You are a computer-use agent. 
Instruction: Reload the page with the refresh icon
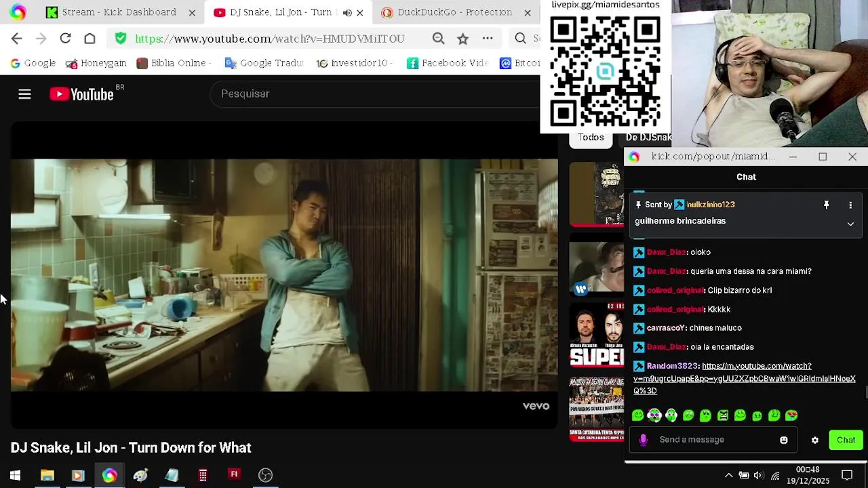point(65,39)
